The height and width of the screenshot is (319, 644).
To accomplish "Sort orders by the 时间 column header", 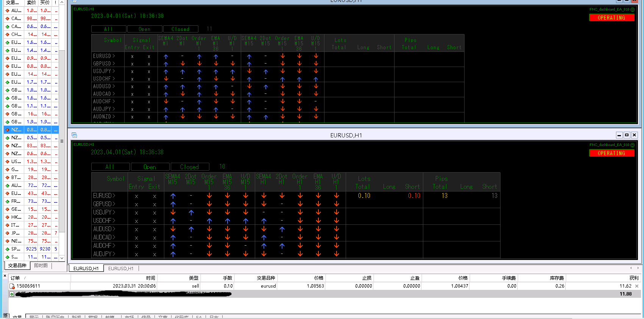I will coord(114,278).
